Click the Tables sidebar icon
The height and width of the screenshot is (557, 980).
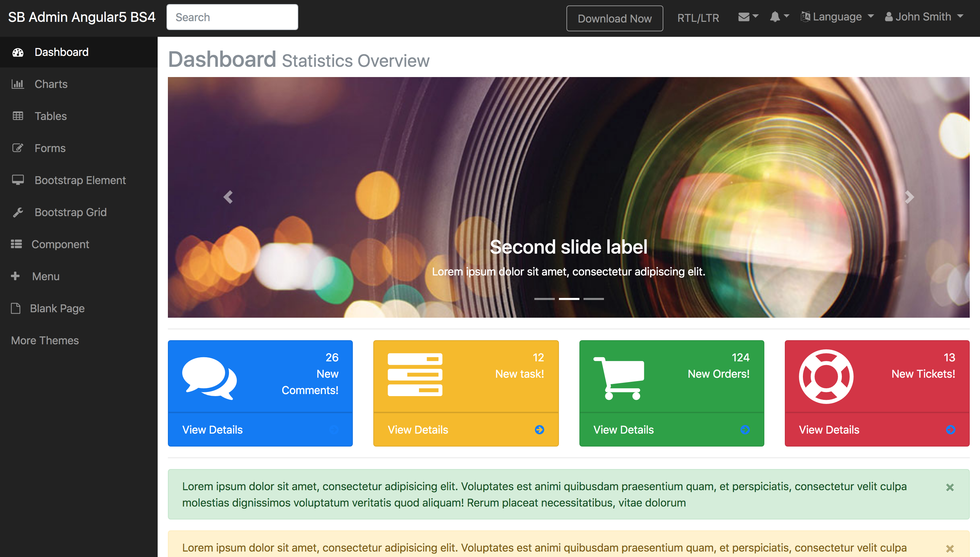pos(18,116)
